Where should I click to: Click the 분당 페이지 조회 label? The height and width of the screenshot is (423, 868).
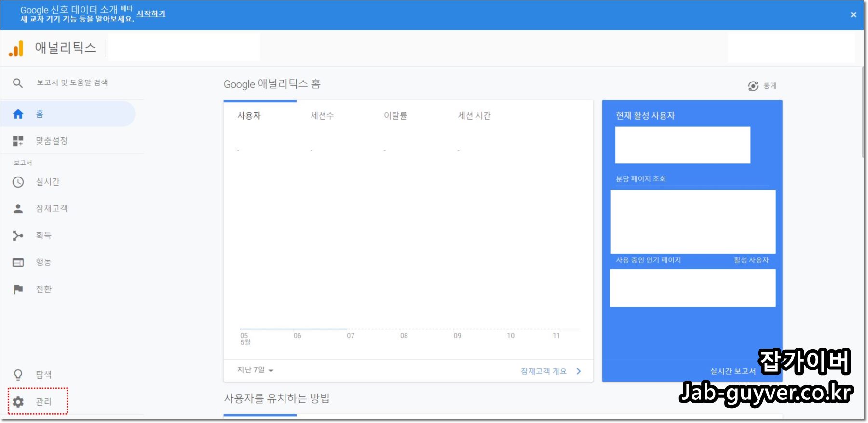tap(640, 179)
